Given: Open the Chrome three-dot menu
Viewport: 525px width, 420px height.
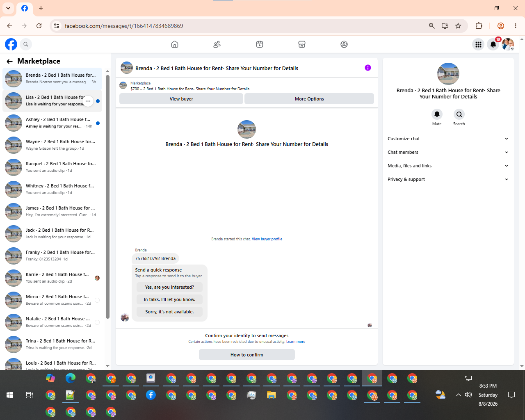Looking at the screenshot, I should (x=516, y=26).
